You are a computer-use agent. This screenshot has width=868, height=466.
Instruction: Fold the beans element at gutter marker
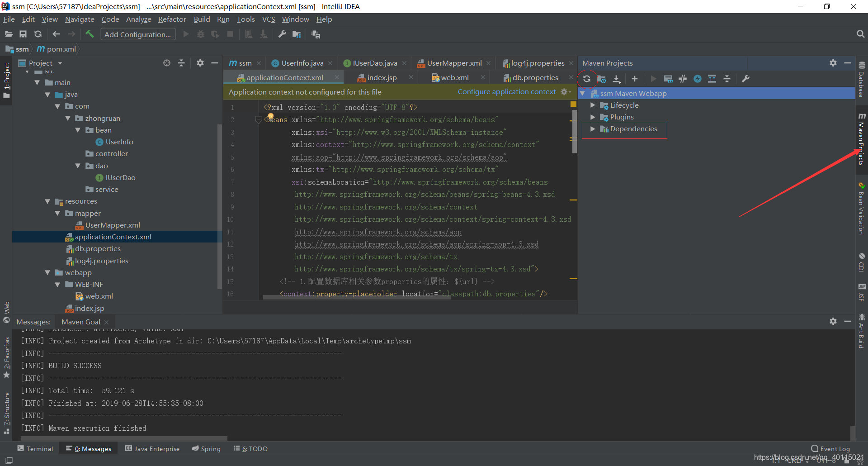(x=258, y=119)
